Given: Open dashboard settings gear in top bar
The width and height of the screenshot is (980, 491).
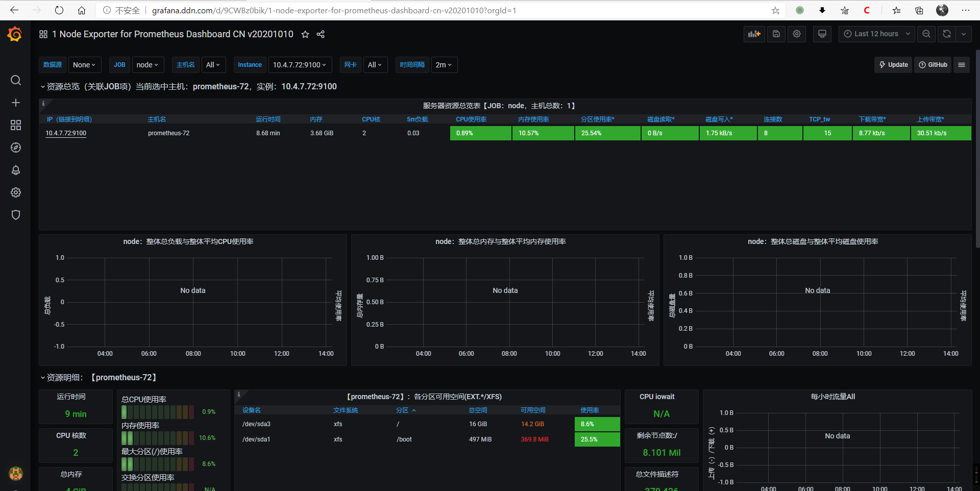Looking at the screenshot, I should [797, 34].
